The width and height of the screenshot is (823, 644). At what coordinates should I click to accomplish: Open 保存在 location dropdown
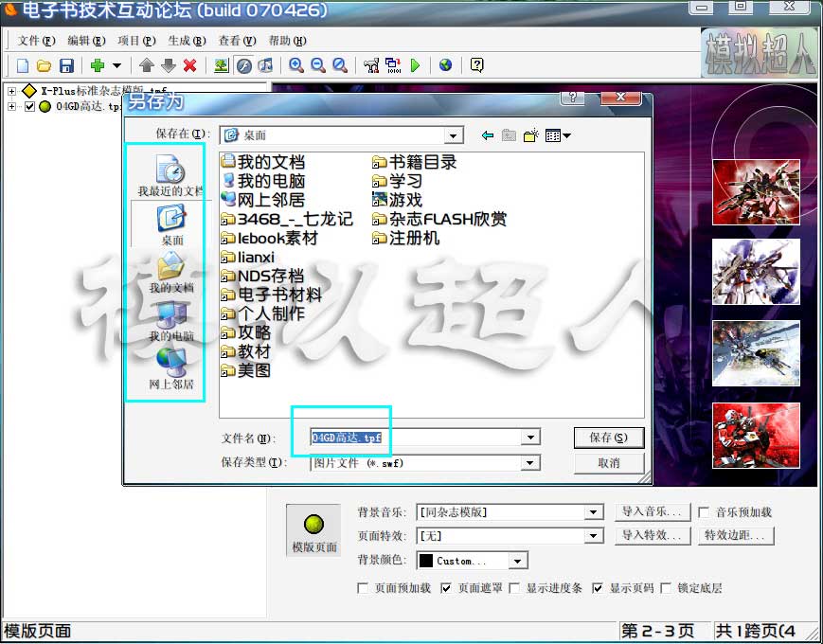click(x=453, y=136)
